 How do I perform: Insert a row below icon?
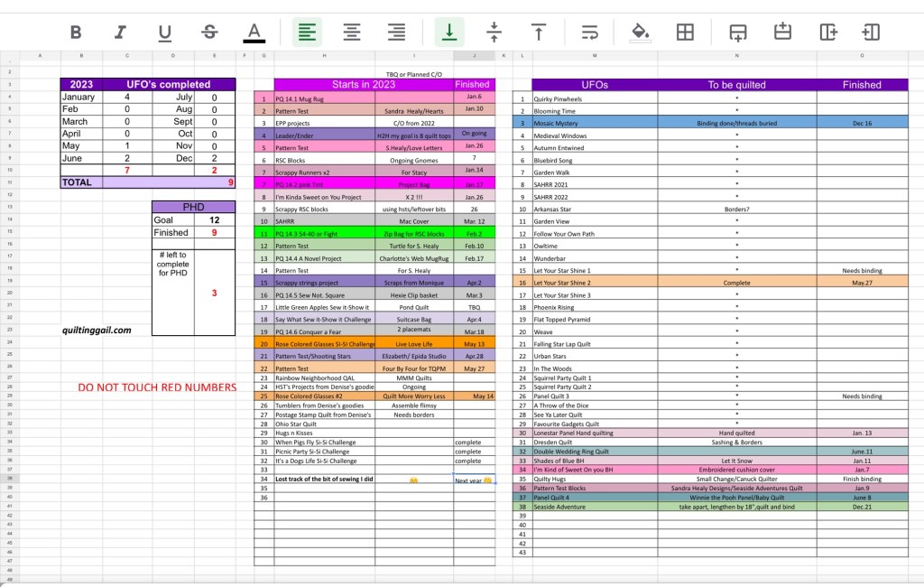tap(737, 33)
